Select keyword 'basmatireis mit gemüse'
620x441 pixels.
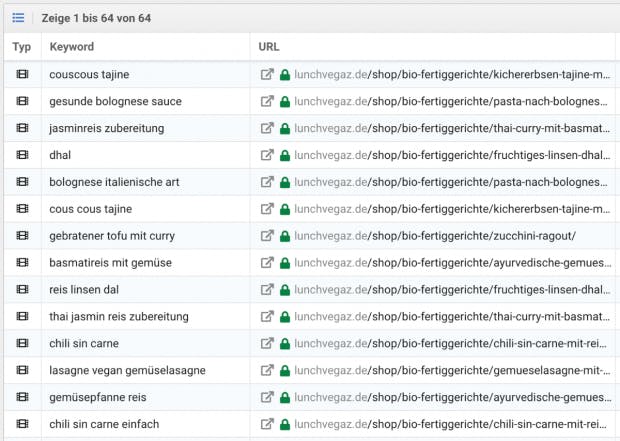[111, 263]
